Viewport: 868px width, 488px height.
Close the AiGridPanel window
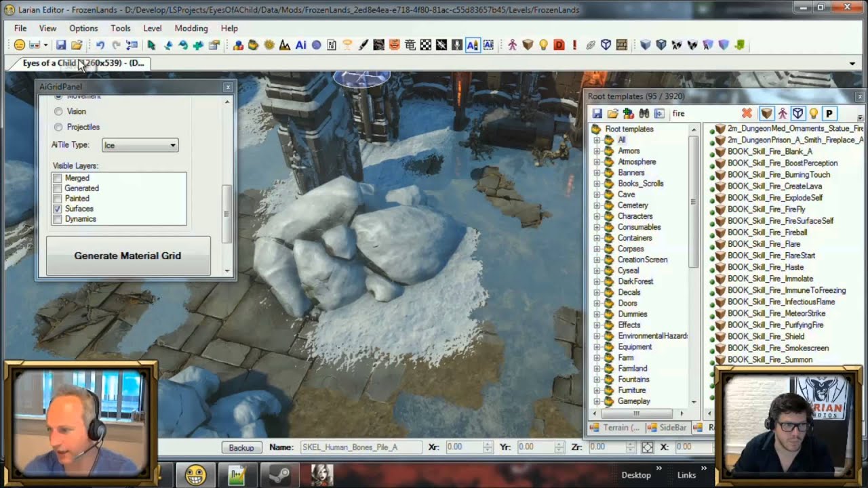click(x=228, y=87)
